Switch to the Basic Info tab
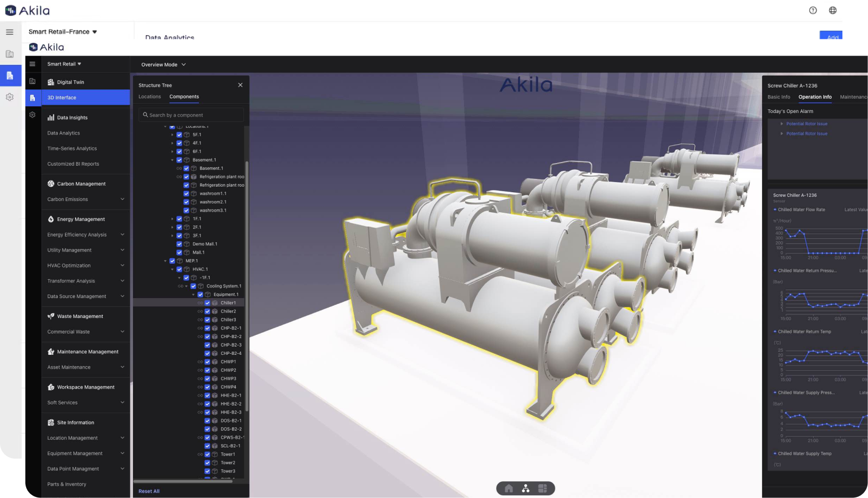Screen dimensions: 868x498 778,97
